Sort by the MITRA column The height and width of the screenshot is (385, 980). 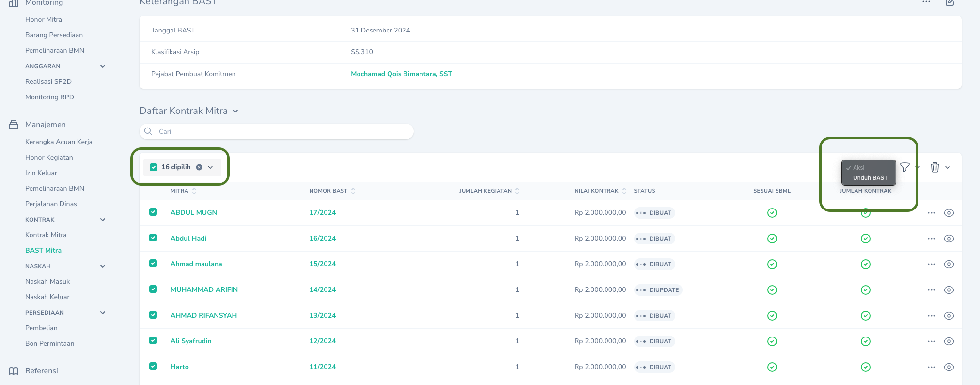[x=183, y=191]
